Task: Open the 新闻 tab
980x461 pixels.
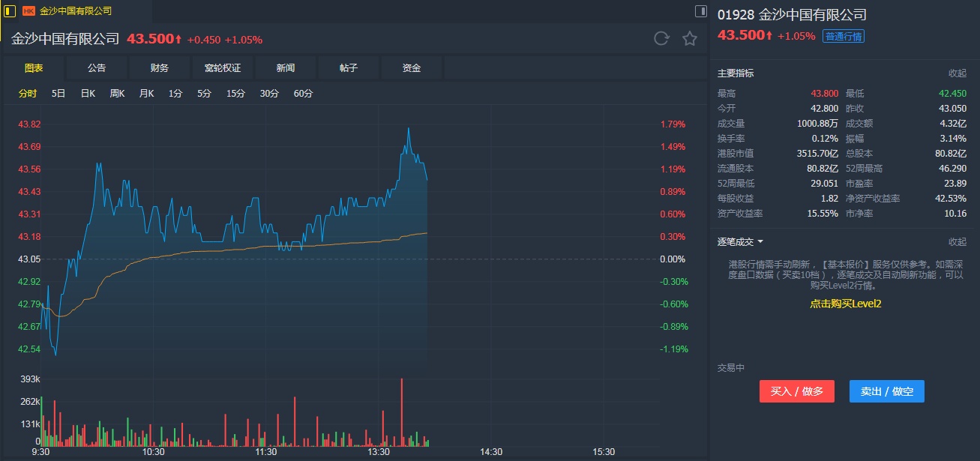Action: (x=286, y=68)
